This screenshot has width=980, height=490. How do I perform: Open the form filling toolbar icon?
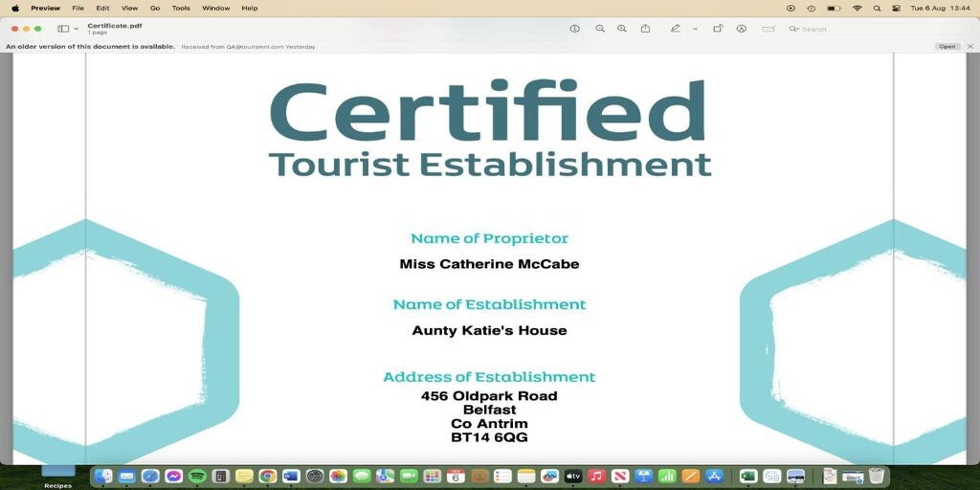click(768, 29)
